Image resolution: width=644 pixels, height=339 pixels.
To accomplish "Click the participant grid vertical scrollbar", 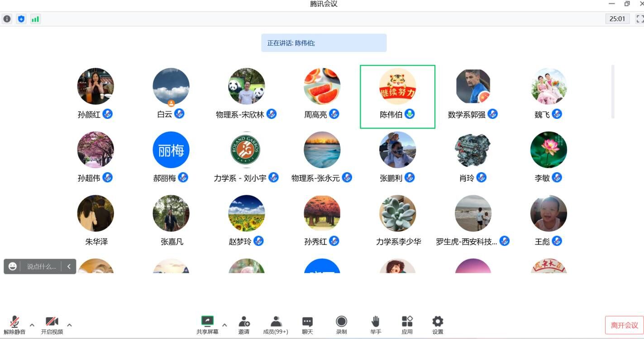I will (x=613, y=92).
